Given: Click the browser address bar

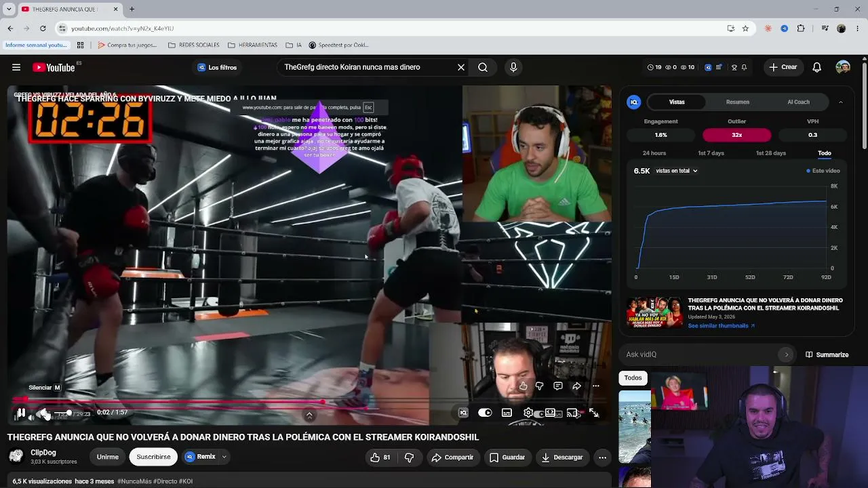Looking at the screenshot, I should 393,28.
